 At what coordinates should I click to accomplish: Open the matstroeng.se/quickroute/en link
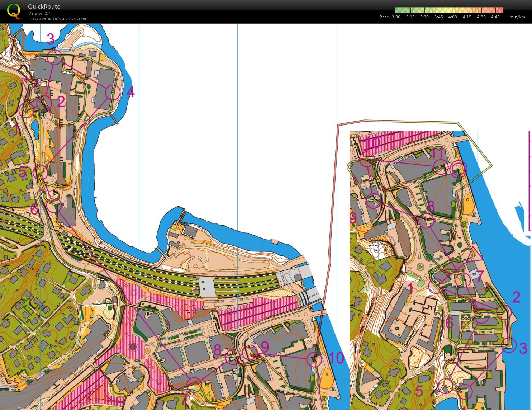[58, 18]
